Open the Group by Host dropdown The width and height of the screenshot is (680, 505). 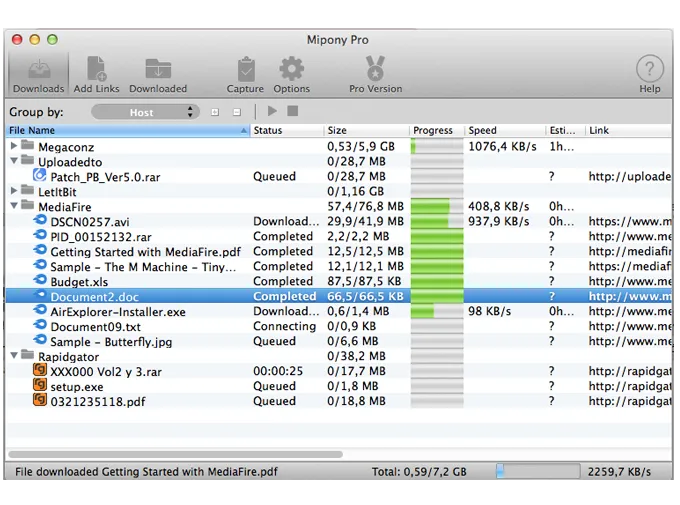[x=145, y=112]
